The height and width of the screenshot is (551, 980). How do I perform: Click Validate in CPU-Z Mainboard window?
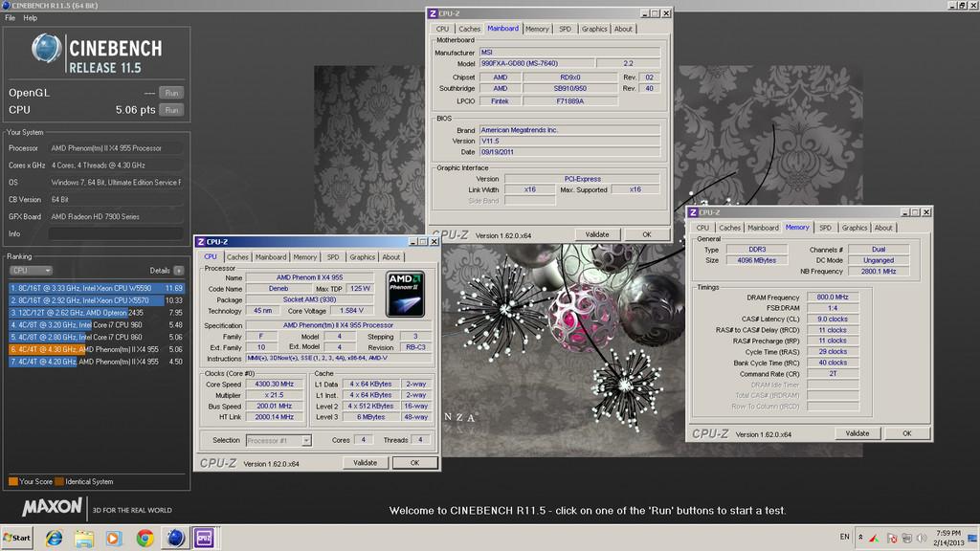(597, 234)
